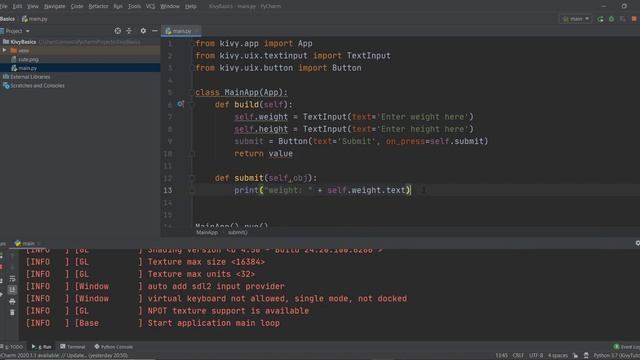The width and height of the screenshot is (640, 360).
Task: Close the main.py editor tab
Action: [197, 31]
